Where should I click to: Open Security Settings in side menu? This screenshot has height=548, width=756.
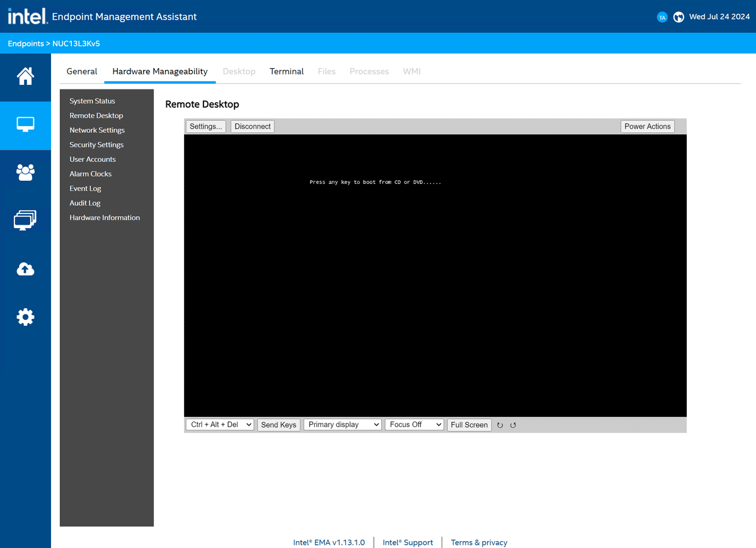point(96,144)
